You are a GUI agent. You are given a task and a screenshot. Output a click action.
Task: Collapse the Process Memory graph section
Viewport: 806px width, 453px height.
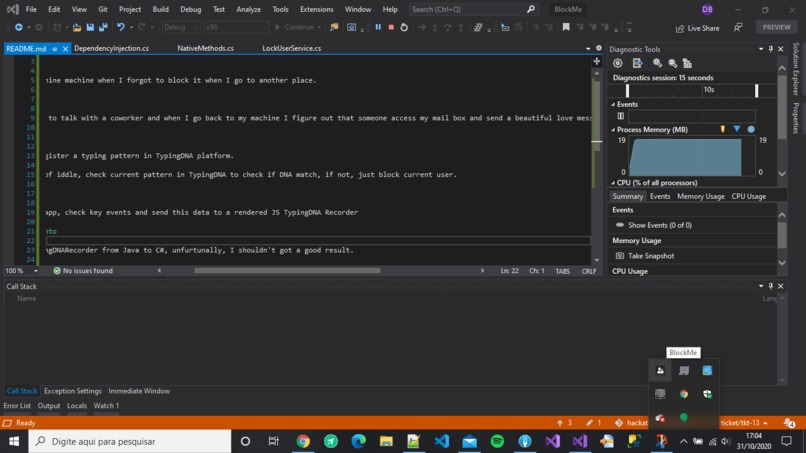(613, 130)
